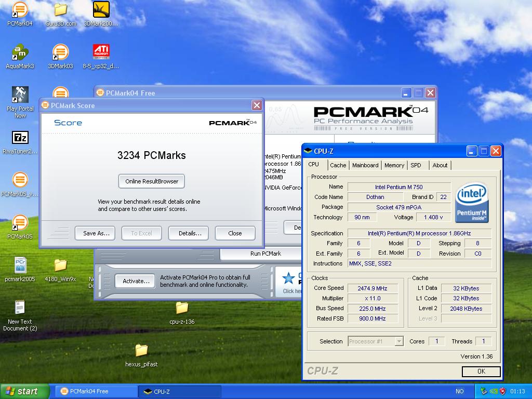Switch to the Cache tab in CPU-Z
The height and width of the screenshot is (399, 532).
[338, 165]
